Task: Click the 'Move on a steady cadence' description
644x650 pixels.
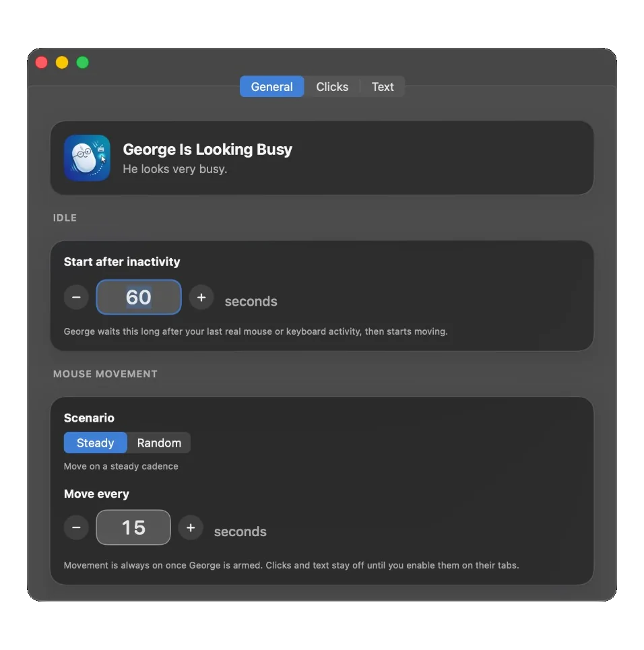Action: 121,466
